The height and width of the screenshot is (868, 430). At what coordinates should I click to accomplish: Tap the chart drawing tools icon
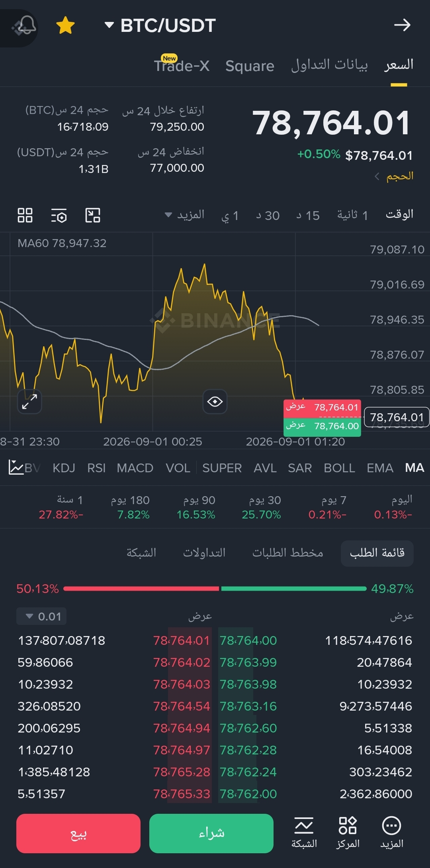pos(93,215)
